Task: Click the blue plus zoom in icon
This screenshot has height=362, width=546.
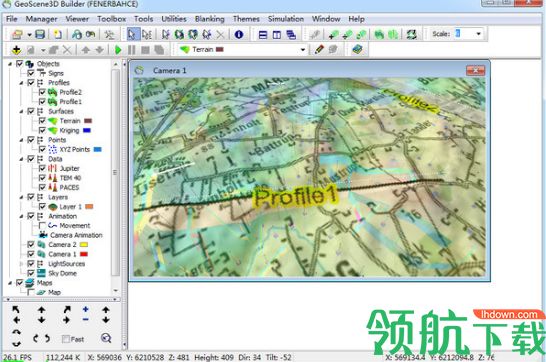Action: click(86, 309)
